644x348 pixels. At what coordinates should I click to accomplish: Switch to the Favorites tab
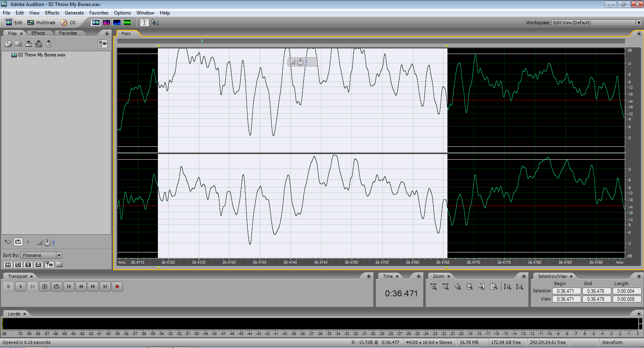(68, 33)
